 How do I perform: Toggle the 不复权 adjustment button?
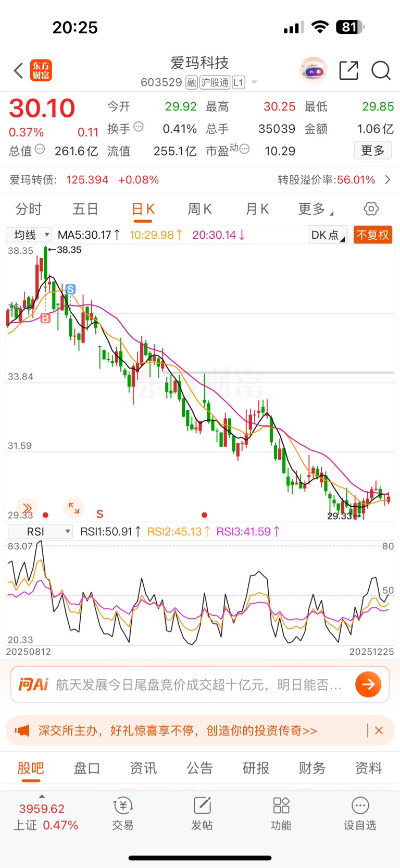click(x=372, y=235)
